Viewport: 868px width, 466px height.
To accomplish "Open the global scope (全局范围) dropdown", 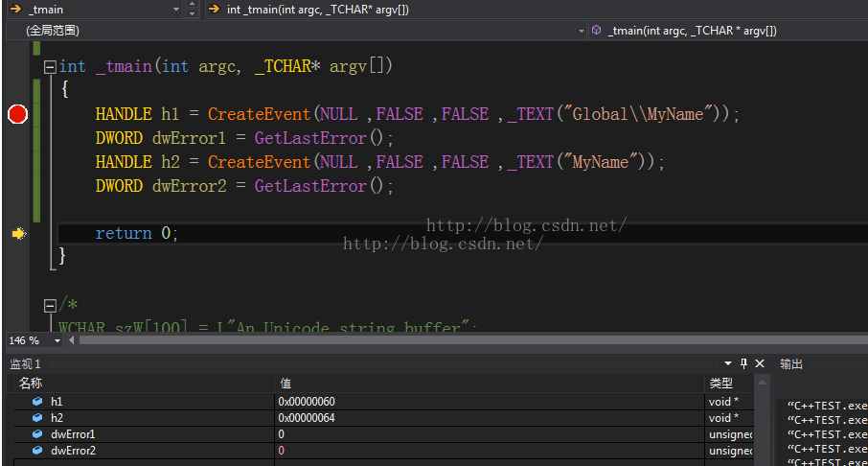I will (x=581, y=31).
